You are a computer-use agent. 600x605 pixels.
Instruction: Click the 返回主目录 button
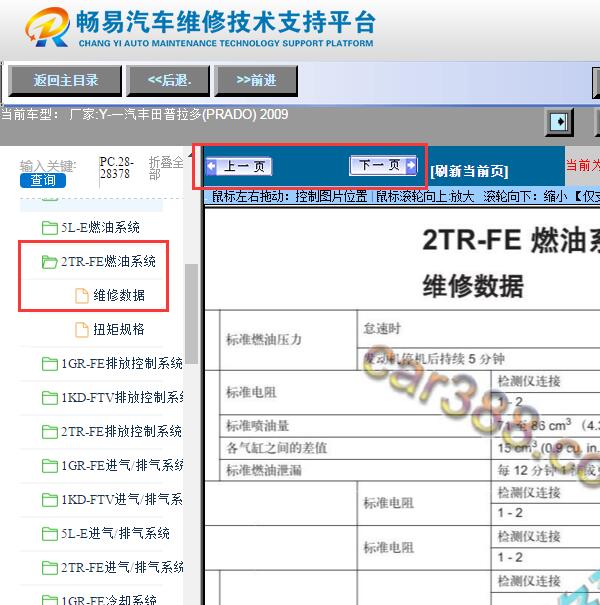point(65,81)
